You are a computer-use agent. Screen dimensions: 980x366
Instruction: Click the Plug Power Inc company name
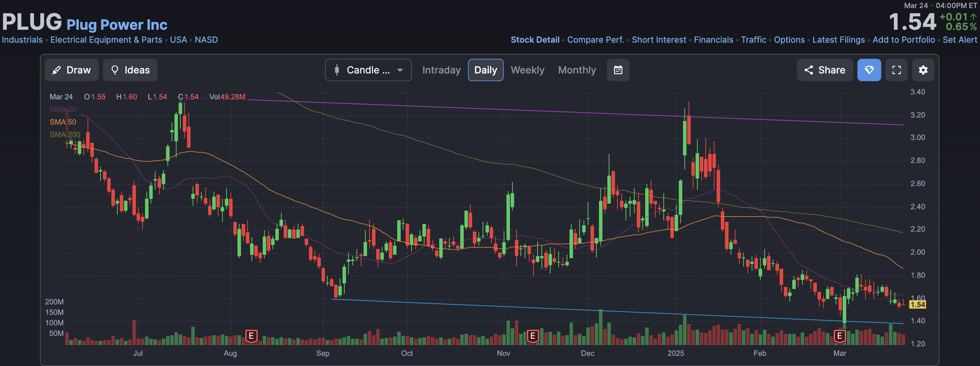[x=117, y=25]
